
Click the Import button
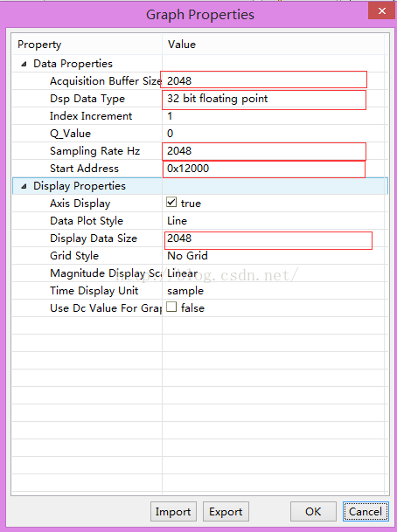tap(173, 511)
